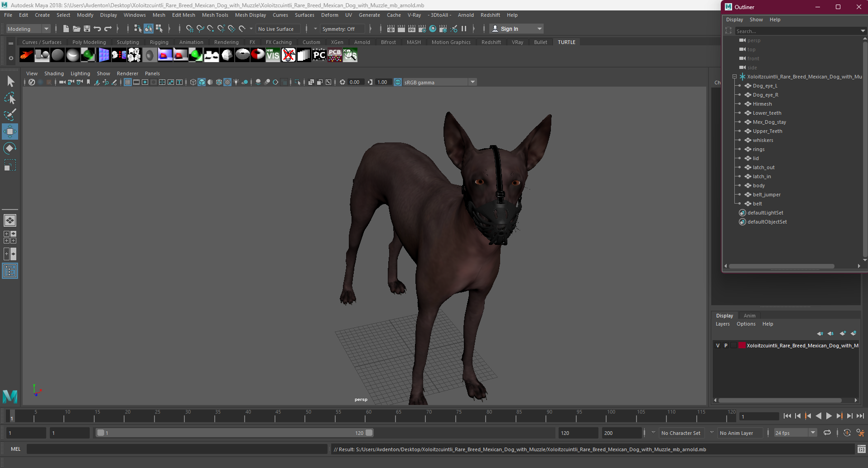Go to end of playback range
The width and height of the screenshot is (868, 468).
pos(860,416)
